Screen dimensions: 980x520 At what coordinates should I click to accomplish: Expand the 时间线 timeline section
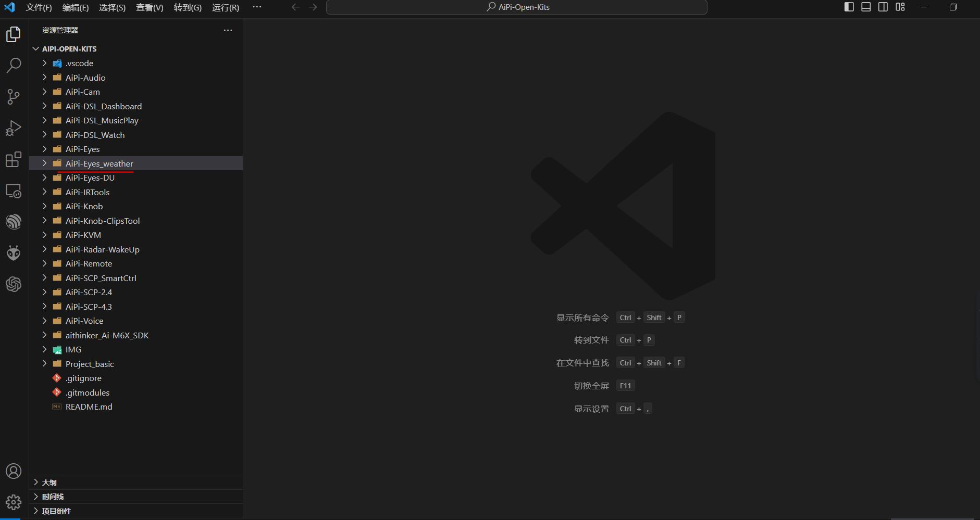tap(136, 497)
